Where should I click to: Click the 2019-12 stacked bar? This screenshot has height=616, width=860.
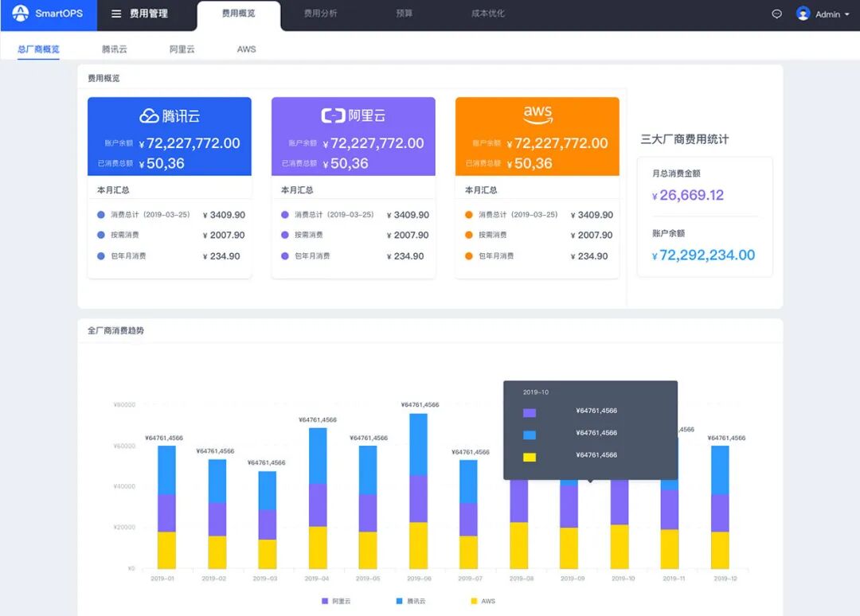click(x=720, y=507)
